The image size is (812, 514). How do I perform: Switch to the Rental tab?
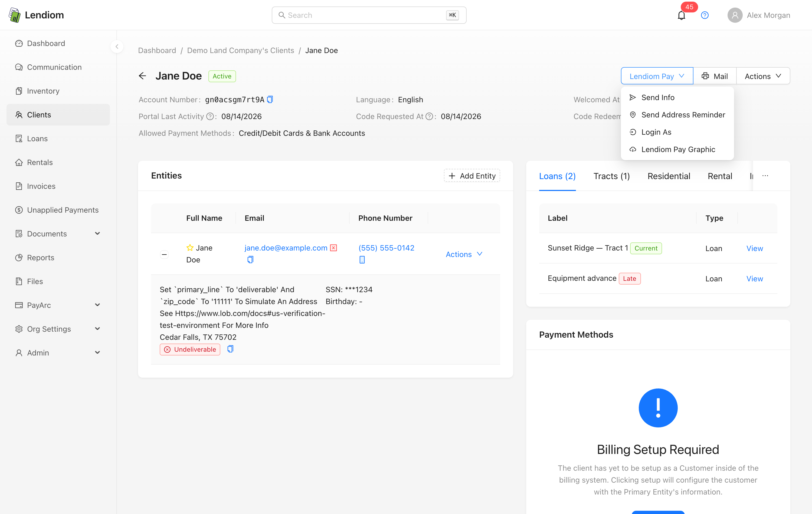pyautogui.click(x=720, y=176)
